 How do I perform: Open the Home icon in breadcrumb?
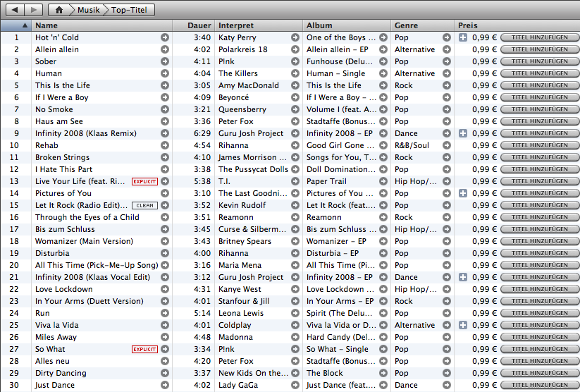tap(58, 10)
